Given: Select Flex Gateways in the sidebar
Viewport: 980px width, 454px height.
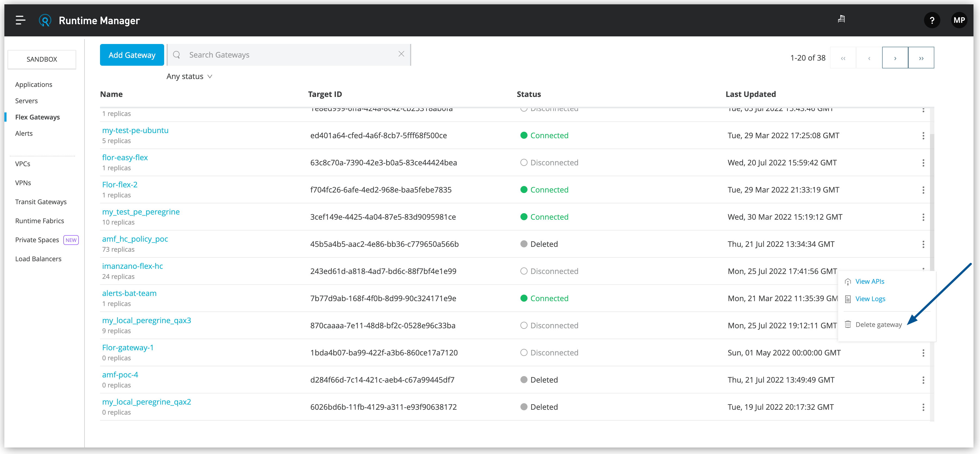Looking at the screenshot, I should click(x=37, y=117).
